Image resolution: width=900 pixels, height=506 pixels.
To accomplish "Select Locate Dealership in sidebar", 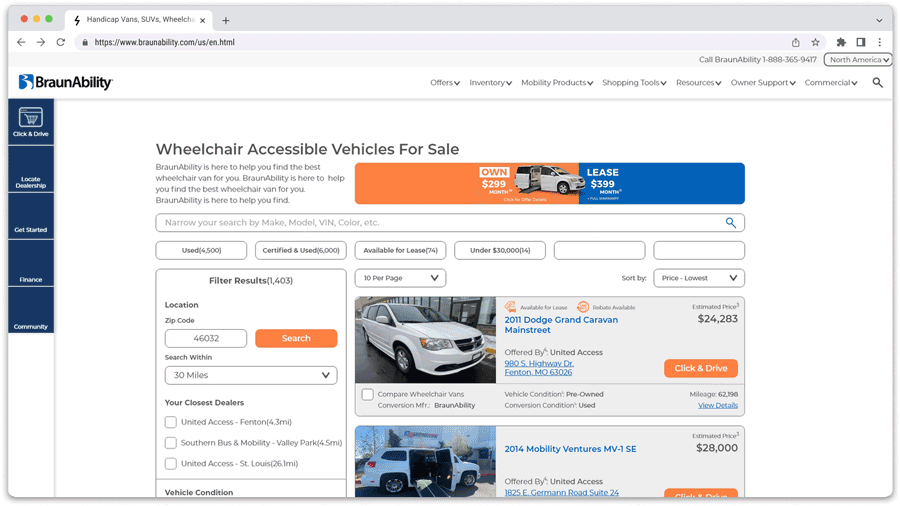I will click(x=30, y=170).
